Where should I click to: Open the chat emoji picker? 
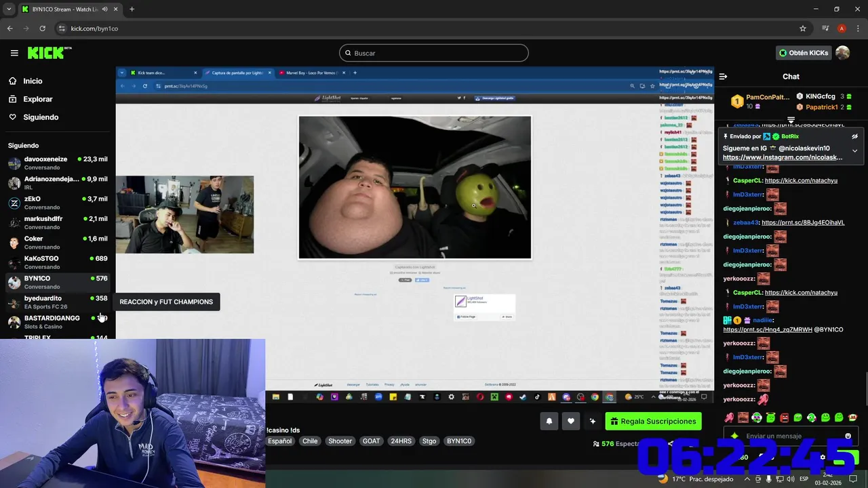click(x=848, y=436)
